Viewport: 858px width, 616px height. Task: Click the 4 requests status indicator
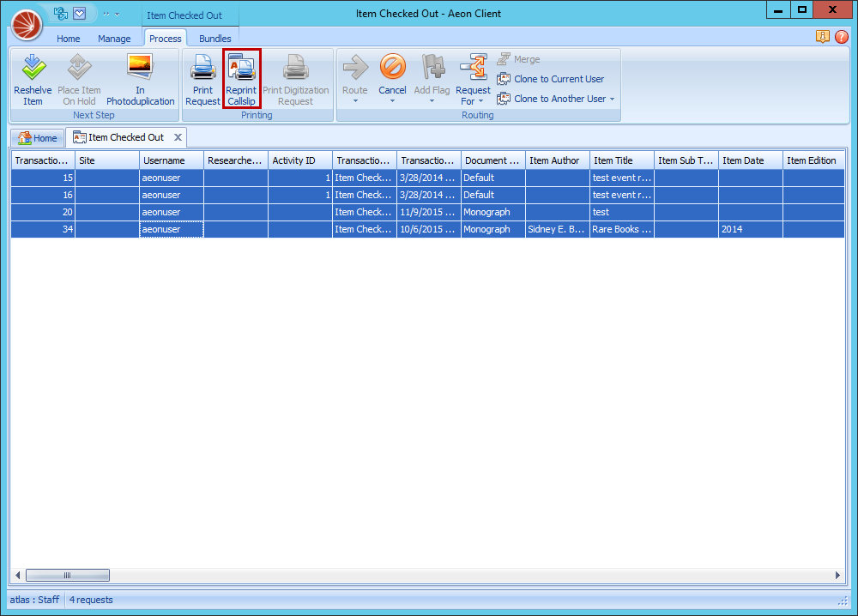pos(90,600)
